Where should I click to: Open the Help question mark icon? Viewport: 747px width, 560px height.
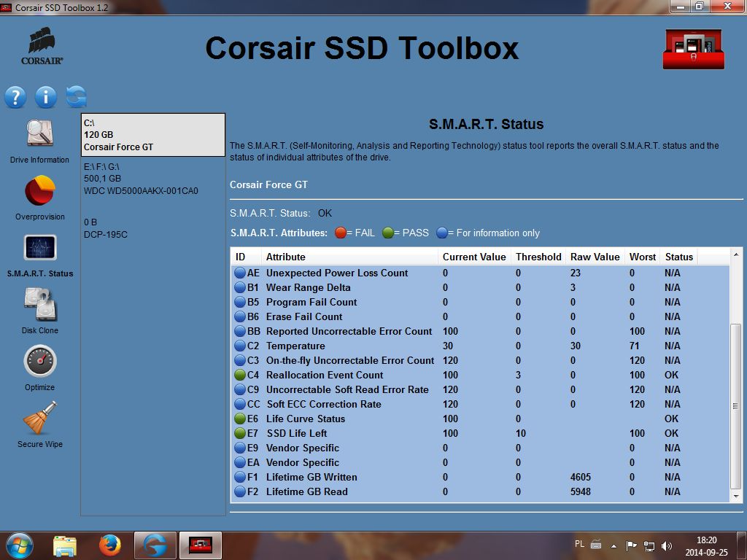pyautogui.click(x=15, y=97)
